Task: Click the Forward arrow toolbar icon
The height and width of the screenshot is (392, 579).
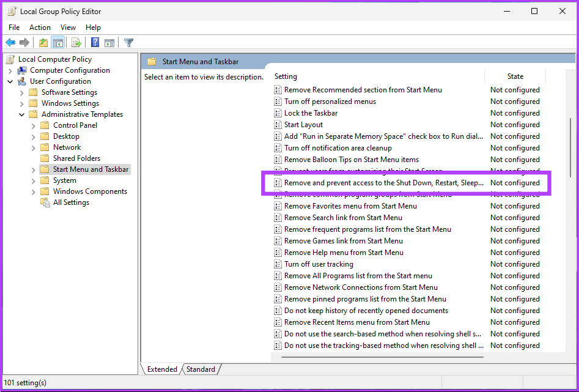Action: click(x=24, y=42)
